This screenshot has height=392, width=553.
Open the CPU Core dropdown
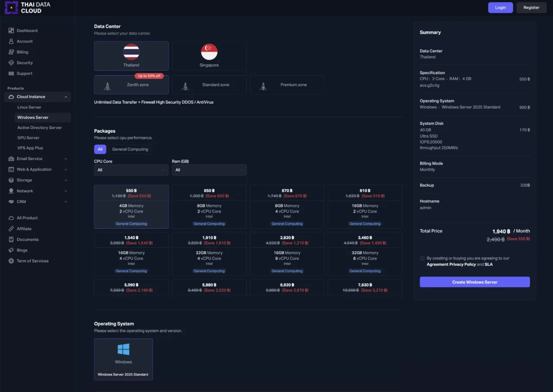click(x=131, y=170)
